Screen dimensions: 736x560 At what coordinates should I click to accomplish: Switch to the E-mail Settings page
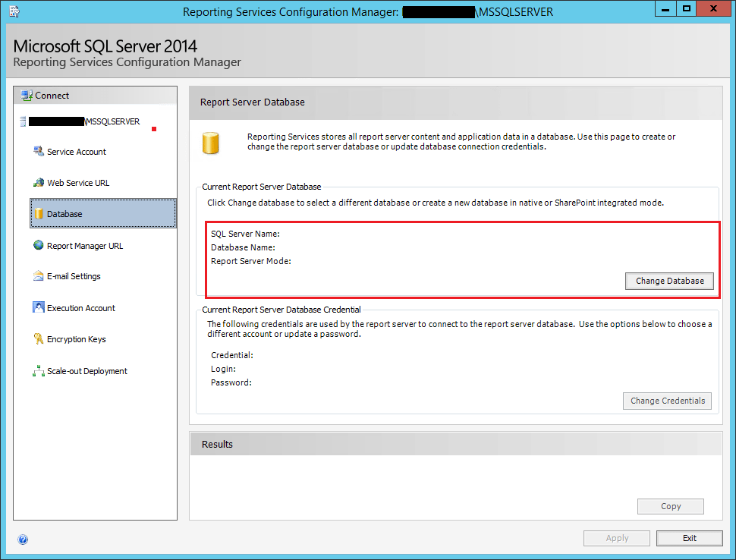pos(74,276)
